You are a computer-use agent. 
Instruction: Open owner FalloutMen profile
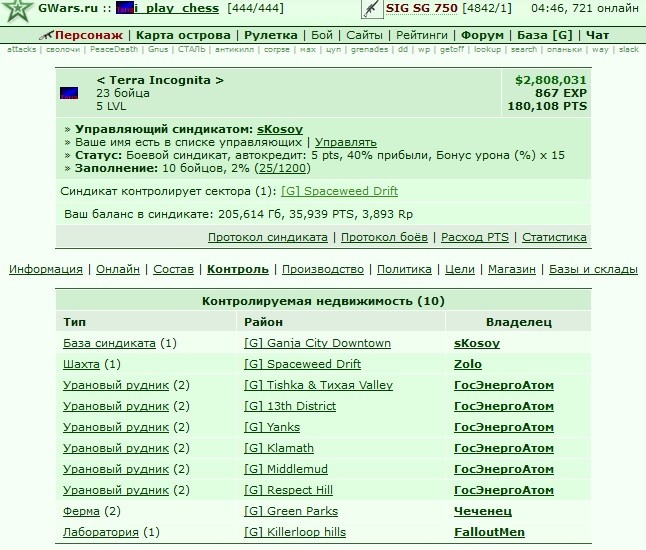[x=489, y=532]
